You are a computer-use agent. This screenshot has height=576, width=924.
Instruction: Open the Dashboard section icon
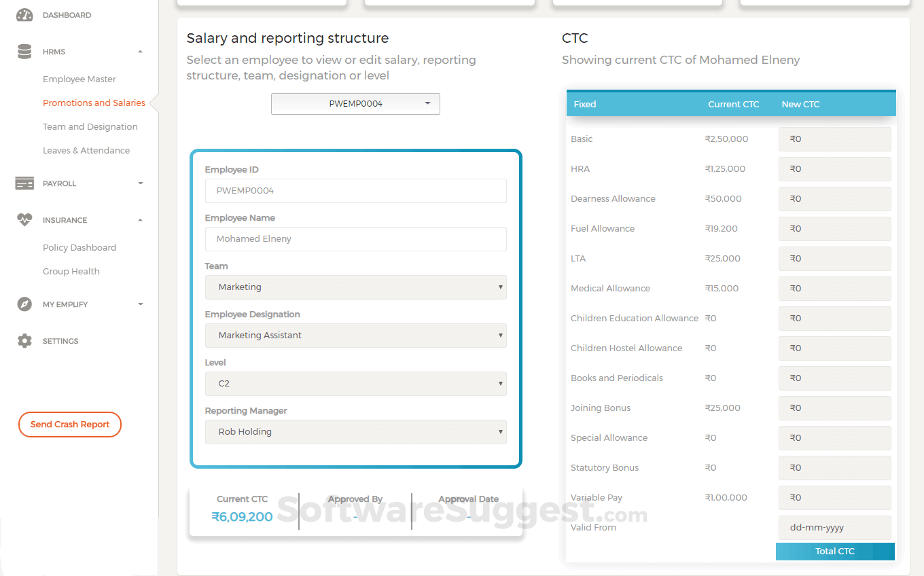pyautogui.click(x=24, y=14)
